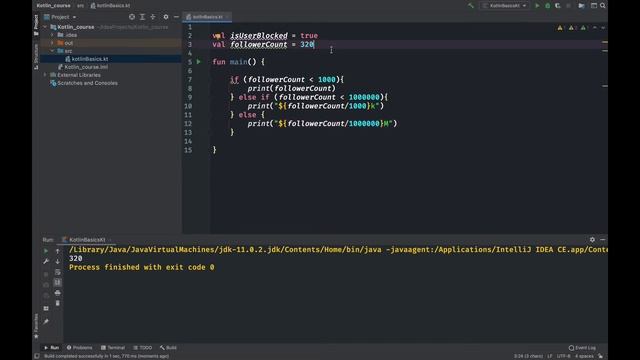Image resolution: width=640 pixels, height=360 pixels.
Task: Open the TODO tool window
Action: 142,348
